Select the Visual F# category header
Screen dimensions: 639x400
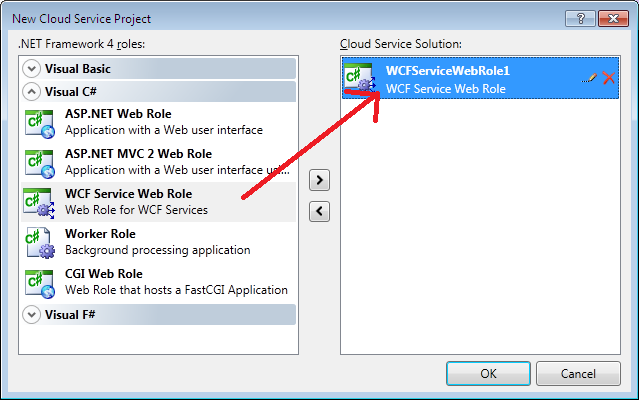(159, 314)
